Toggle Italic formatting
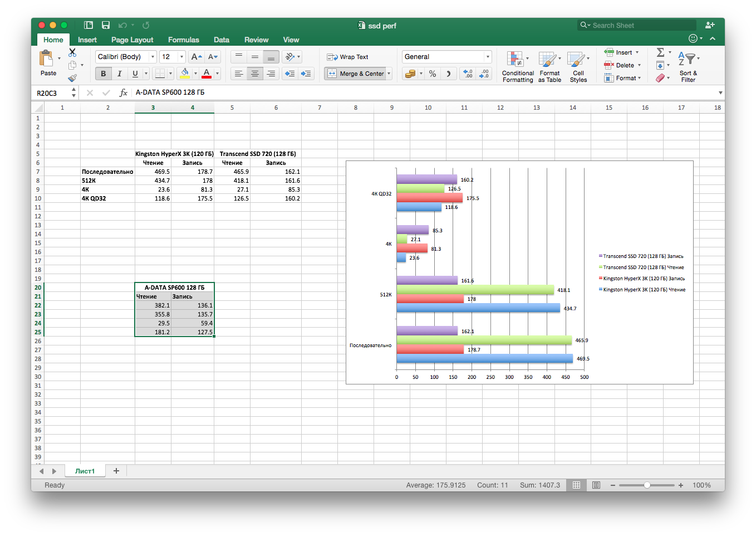 coord(119,74)
